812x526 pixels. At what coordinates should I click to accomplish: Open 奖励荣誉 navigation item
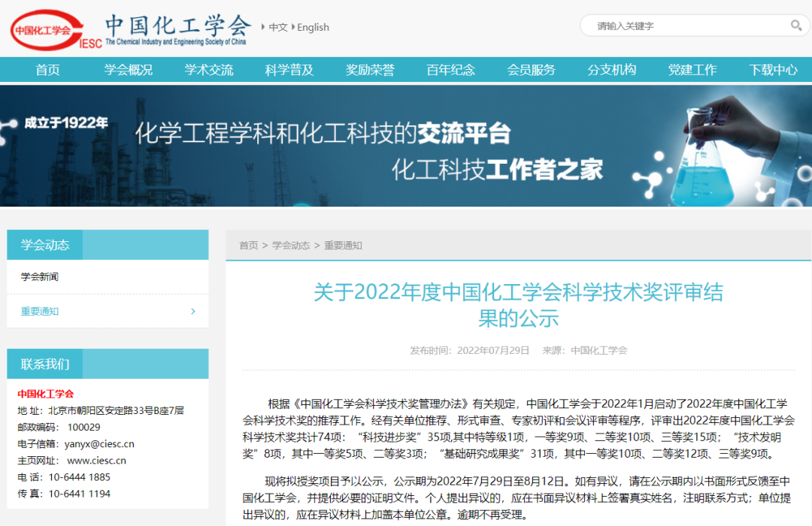coord(370,70)
